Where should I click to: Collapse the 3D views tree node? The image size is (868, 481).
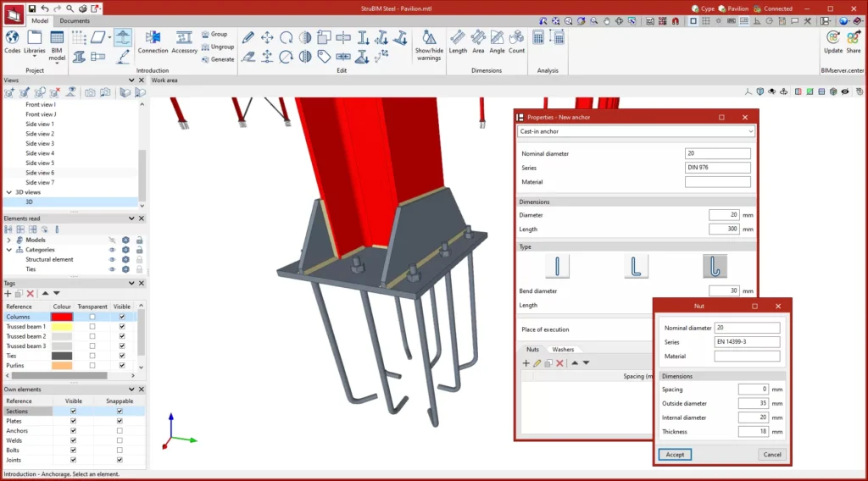pyautogui.click(x=8, y=192)
